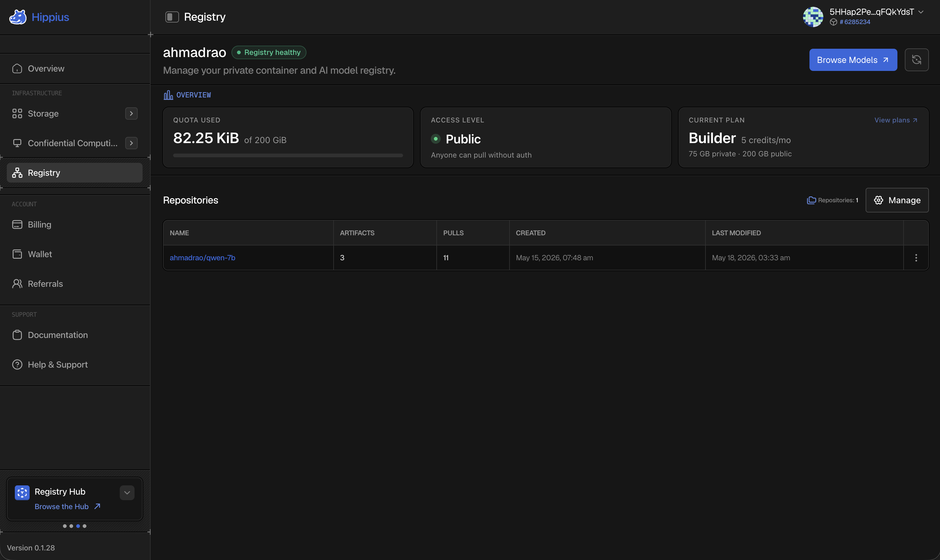Click the Registry network icon in sidebar
940x560 pixels.
coord(17,173)
